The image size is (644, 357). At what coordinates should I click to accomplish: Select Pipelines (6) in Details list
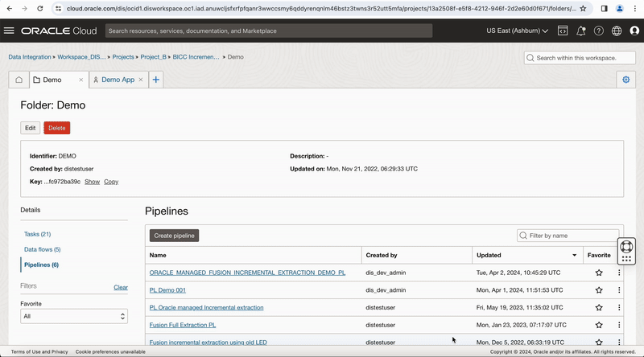point(42,265)
